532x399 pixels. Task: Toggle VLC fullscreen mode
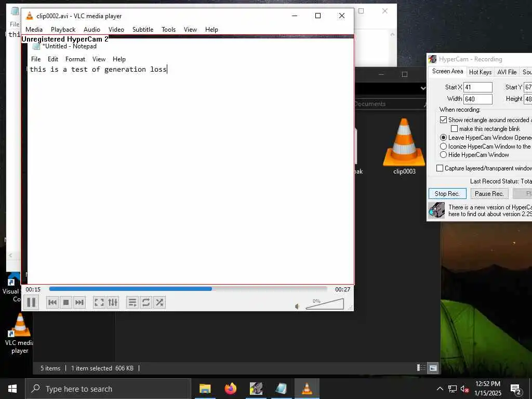point(99,302)
